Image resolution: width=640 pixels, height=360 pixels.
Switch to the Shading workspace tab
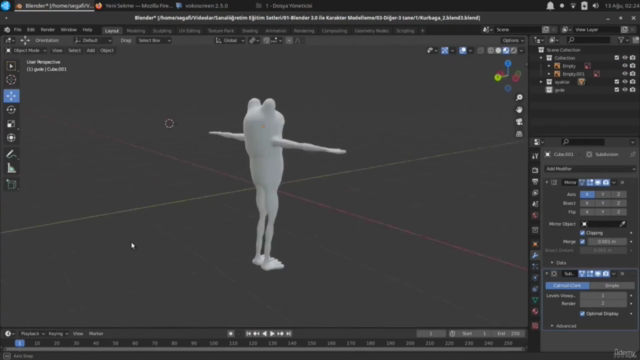(x=249, y=31)
